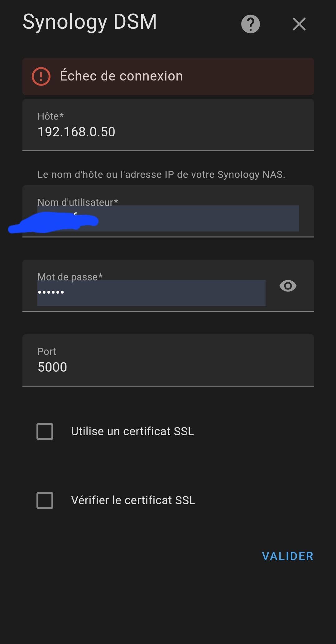
Task: Click the "Mot de passe*" field label
Action: 70,277
